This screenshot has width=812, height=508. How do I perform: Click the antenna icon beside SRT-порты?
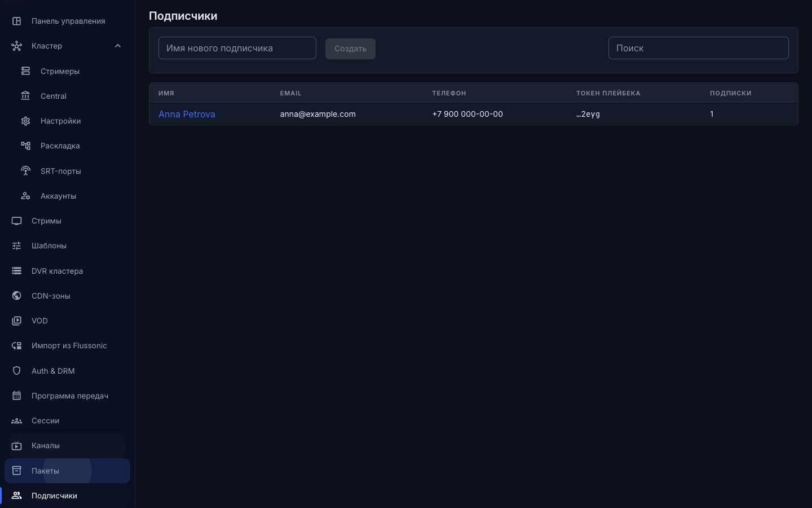click(x=26, y=171)
